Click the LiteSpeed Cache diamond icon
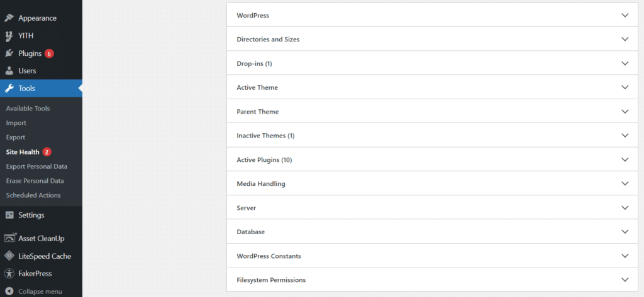644x297 pixels. pyautogui.click(x=9, y=256)
